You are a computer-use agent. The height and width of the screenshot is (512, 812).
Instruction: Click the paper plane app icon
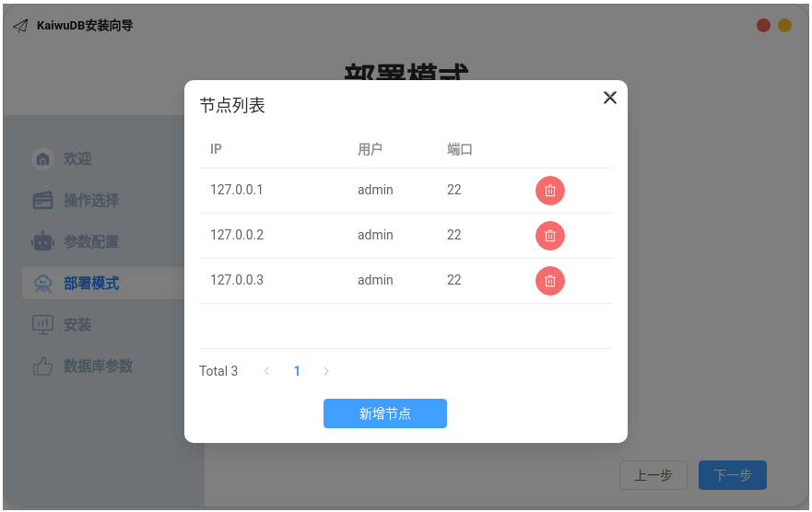(x=20, y=26)
